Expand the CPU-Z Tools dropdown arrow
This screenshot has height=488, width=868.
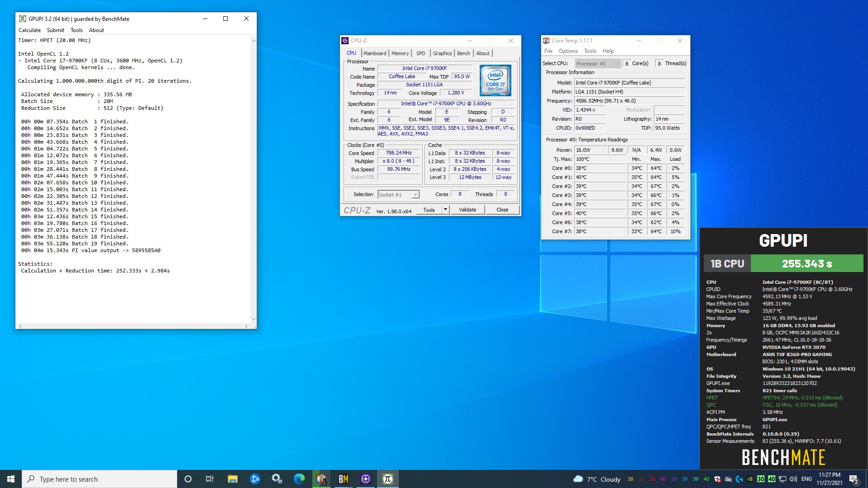445,210
